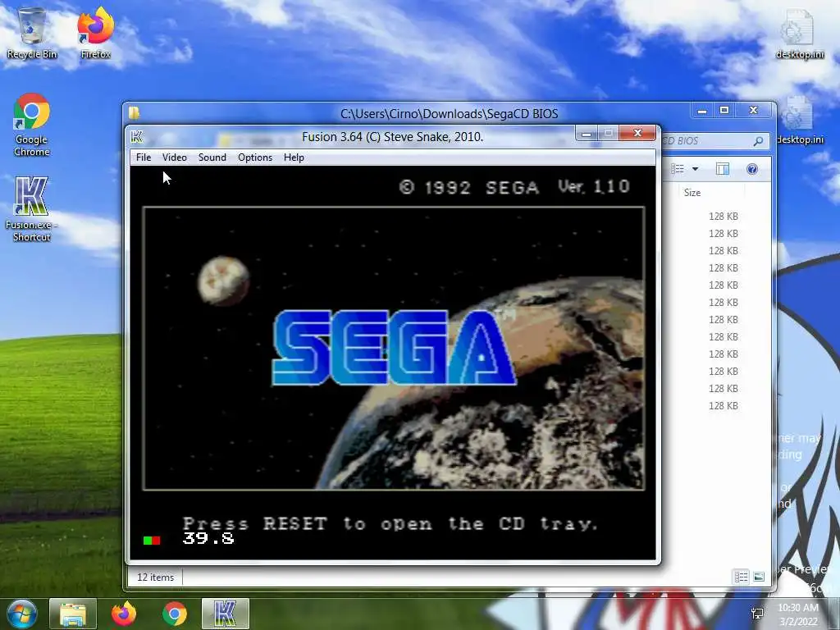Open the Help menu in Fusion
Screen dimensions: 840x630
click(x=294, y=157)
